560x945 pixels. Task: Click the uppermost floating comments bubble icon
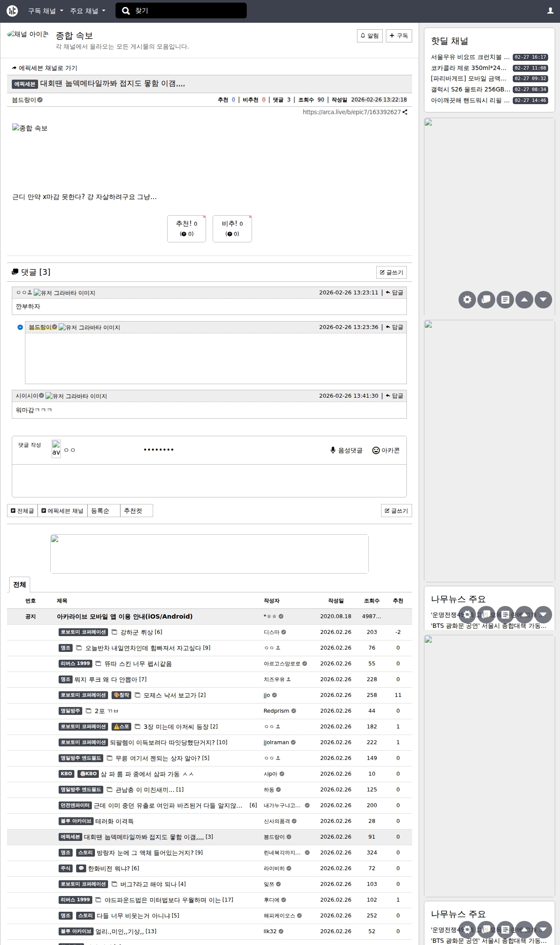point(486,300)
